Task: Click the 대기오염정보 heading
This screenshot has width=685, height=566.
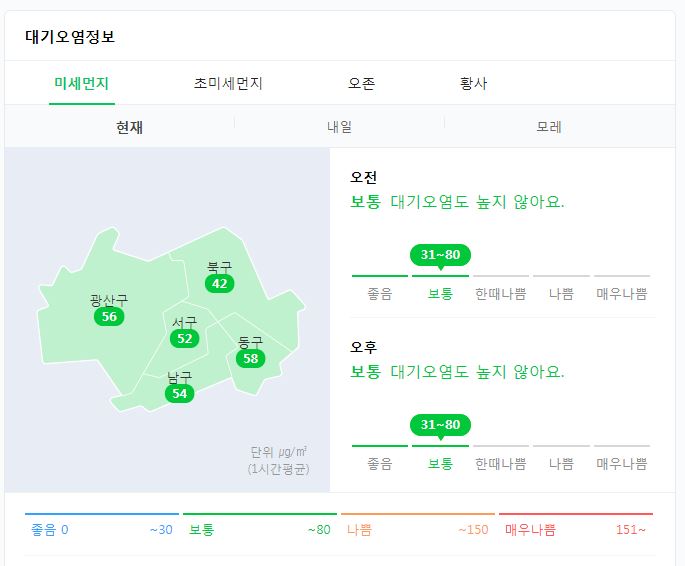Action: click(x=70, y=36)
